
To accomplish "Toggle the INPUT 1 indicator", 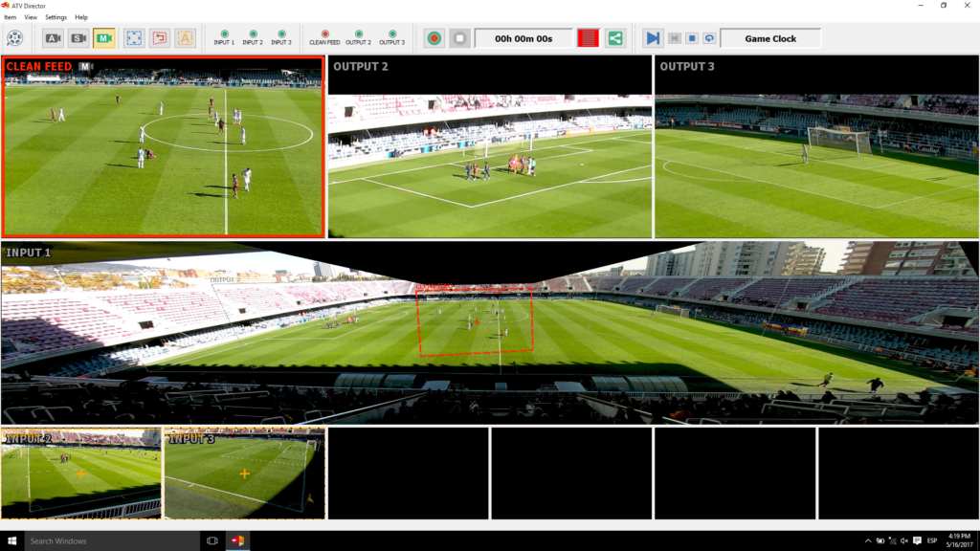I will [x=224, y=37].
